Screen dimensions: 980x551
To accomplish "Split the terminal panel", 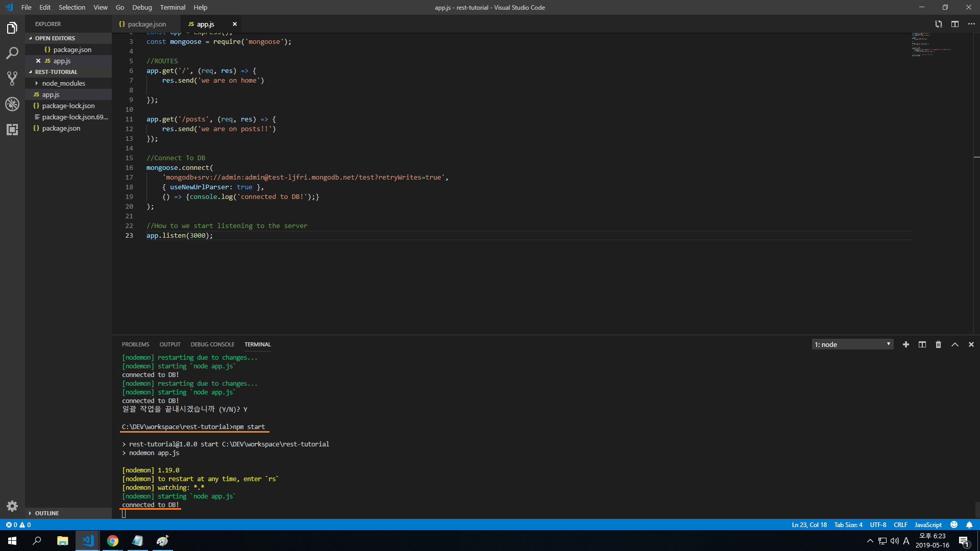I will click(922, 344).
